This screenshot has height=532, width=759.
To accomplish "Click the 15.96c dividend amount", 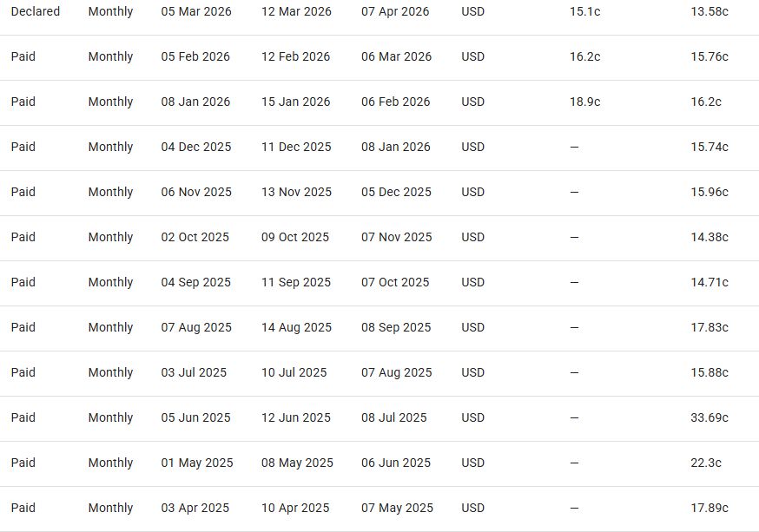I will (709, 193).
